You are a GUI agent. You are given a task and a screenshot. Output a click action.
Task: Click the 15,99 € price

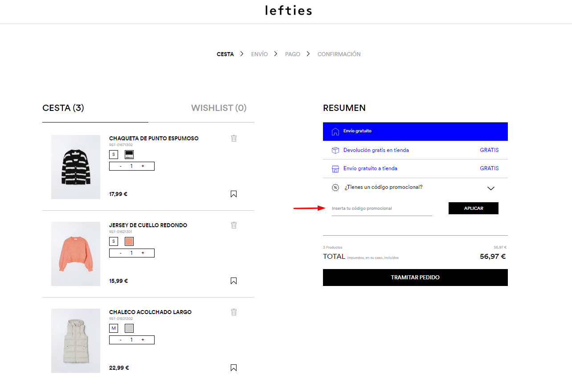click(118, 281)
